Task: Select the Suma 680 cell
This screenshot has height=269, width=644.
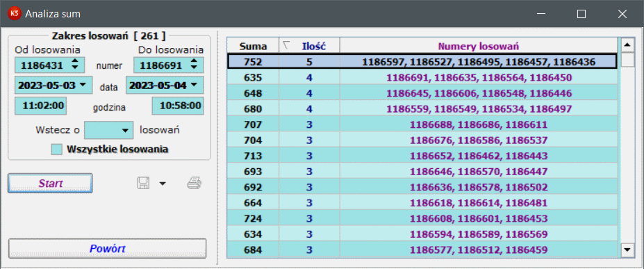Action: coord(253,109)
